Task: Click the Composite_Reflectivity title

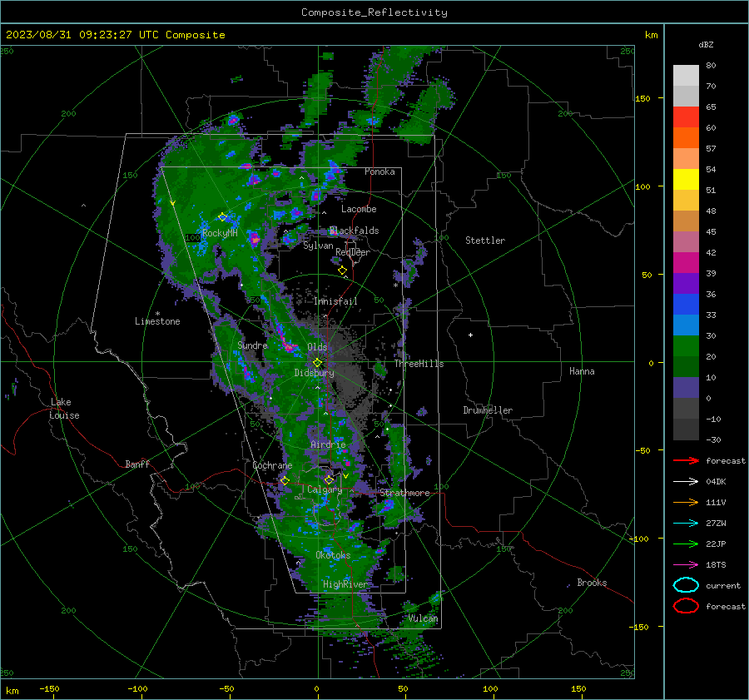Action: (374, 12)
